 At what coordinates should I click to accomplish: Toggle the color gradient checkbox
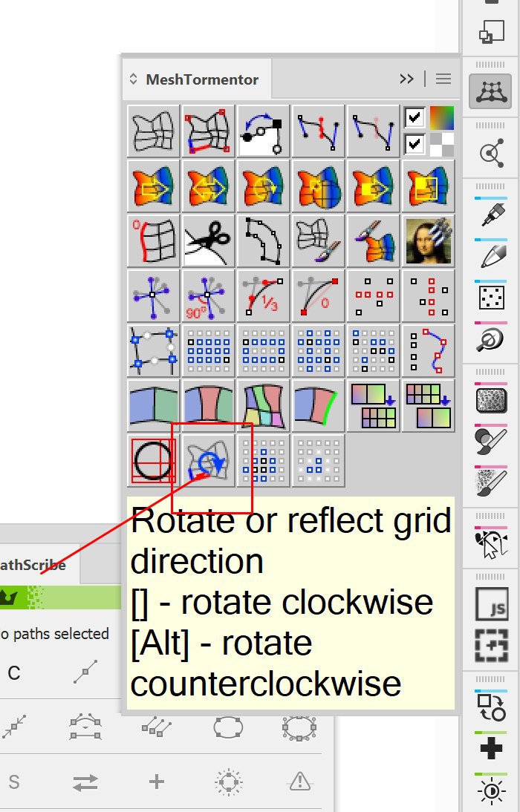coord(415,117)
